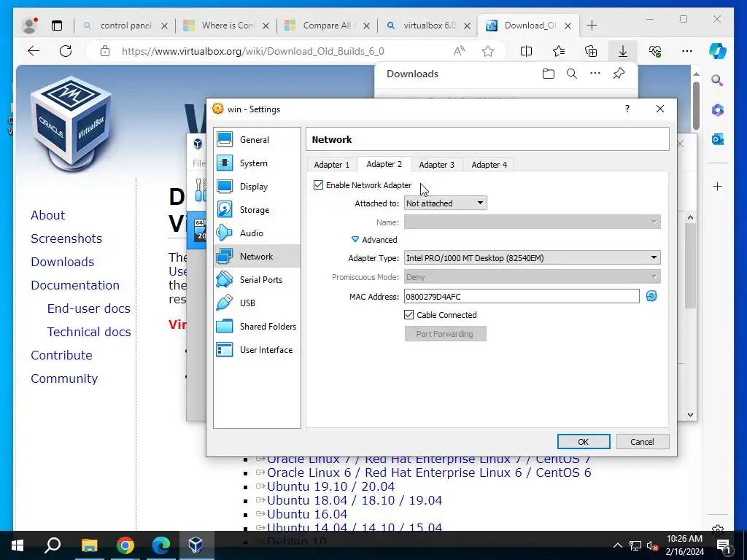Click the browser address bar URL
Viewport: 747px width, 560px height.
click(x=253, y=51)
